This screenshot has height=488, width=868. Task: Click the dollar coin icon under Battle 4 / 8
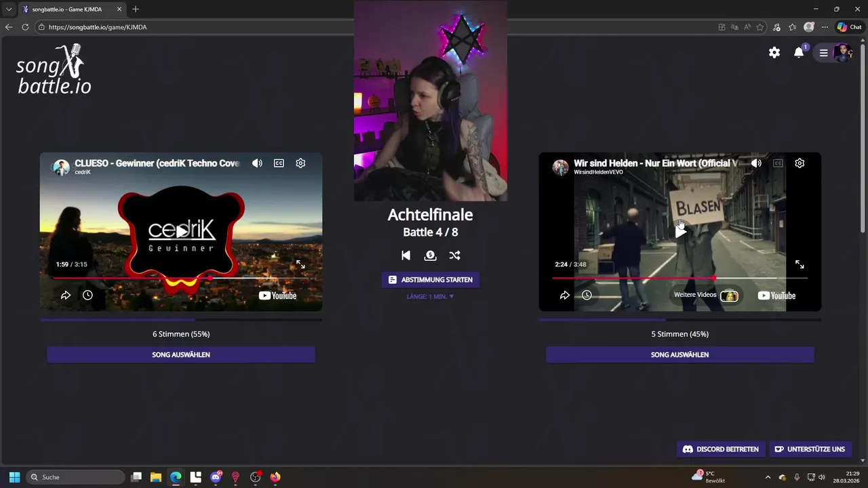[430, 256]
